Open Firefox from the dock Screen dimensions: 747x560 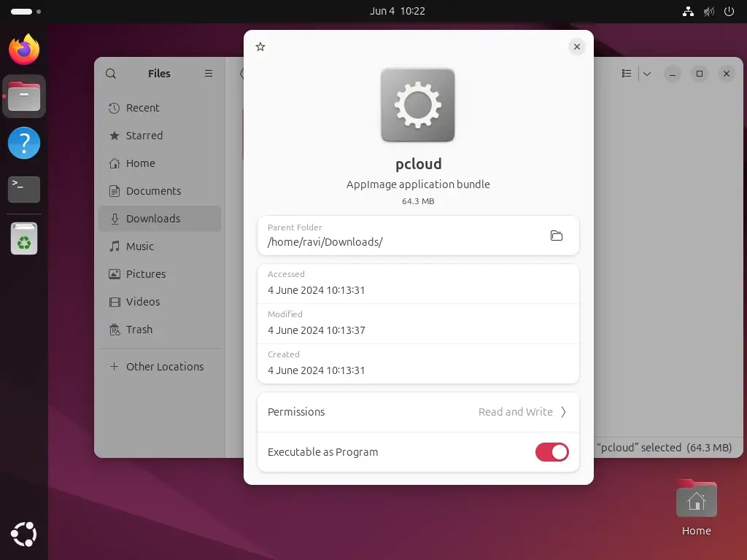click(23, 50)
